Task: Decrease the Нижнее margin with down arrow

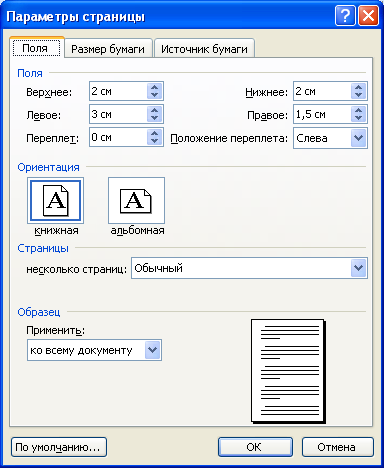Action: click(x=358, y=95)
